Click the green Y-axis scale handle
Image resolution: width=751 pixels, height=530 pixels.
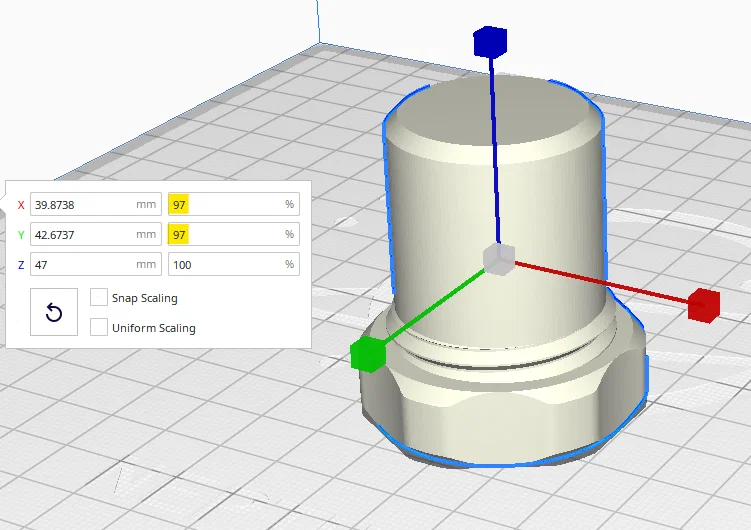[368, 354]
